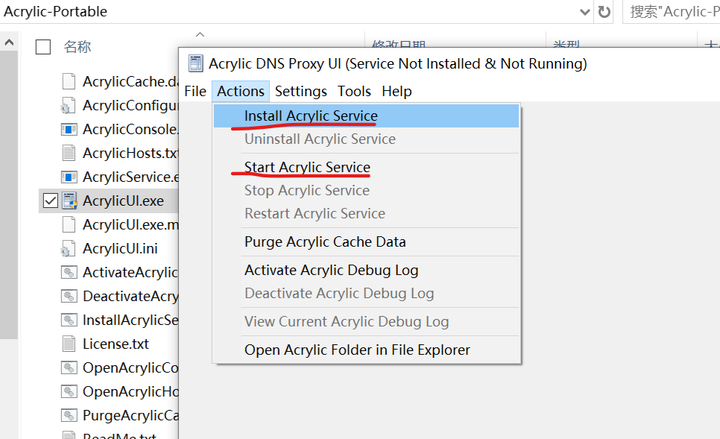The image size is (720, 439).
Task: Click the Acrylic DNS Proxy window icon
Action: [x=195, y=64]
